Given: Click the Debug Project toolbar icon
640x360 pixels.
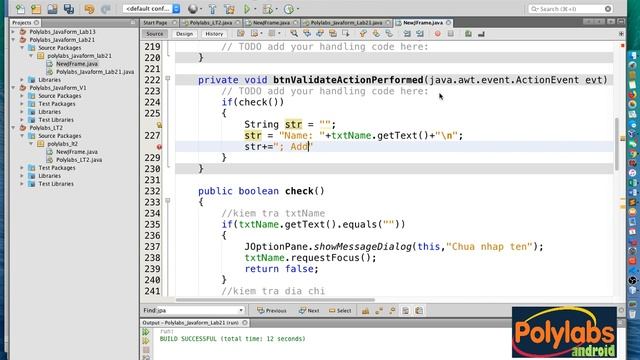Looking at the screenshot, I should 268,9.
